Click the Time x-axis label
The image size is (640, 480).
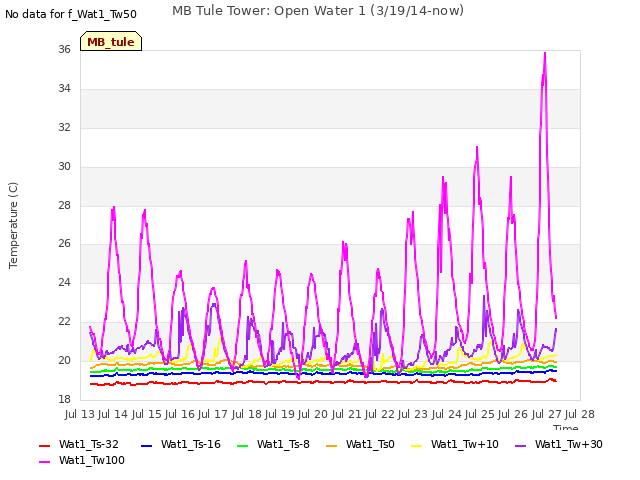click(566, 427)
